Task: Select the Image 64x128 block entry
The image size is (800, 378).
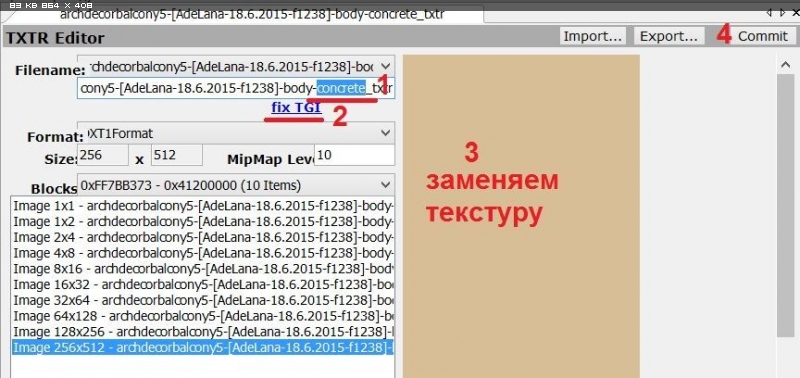Action: click(x=203, y=316)
